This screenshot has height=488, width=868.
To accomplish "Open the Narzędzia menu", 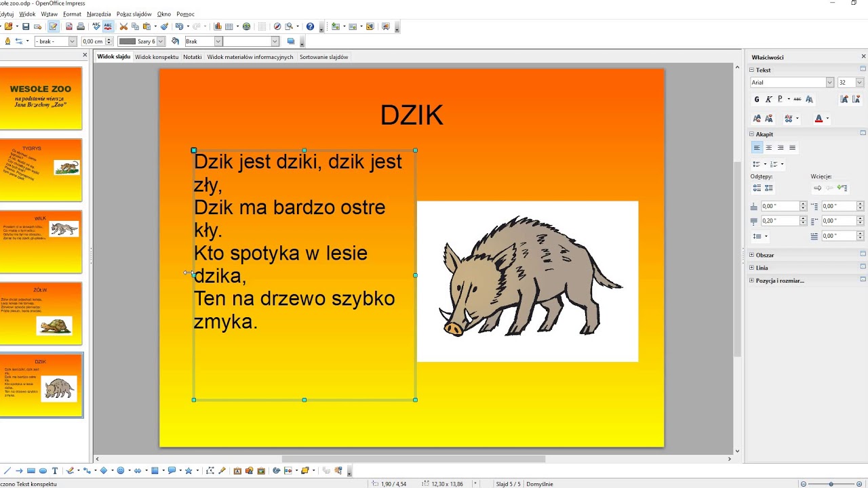I will pyautogui.click(x=99, y=14).
